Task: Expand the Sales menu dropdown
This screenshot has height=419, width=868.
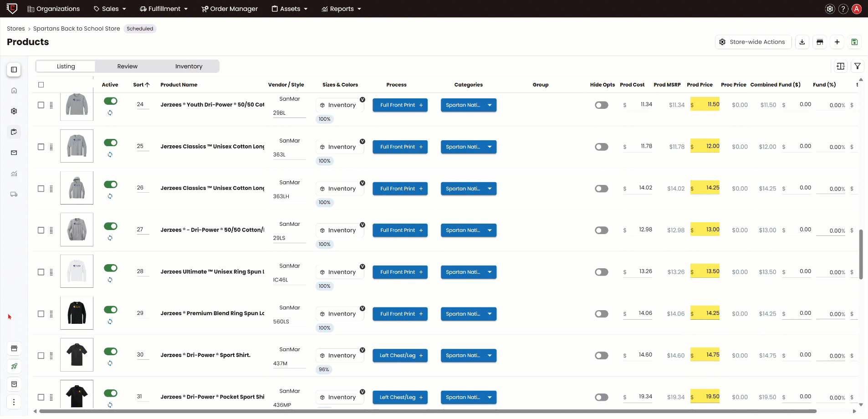Action: [110, 9]
